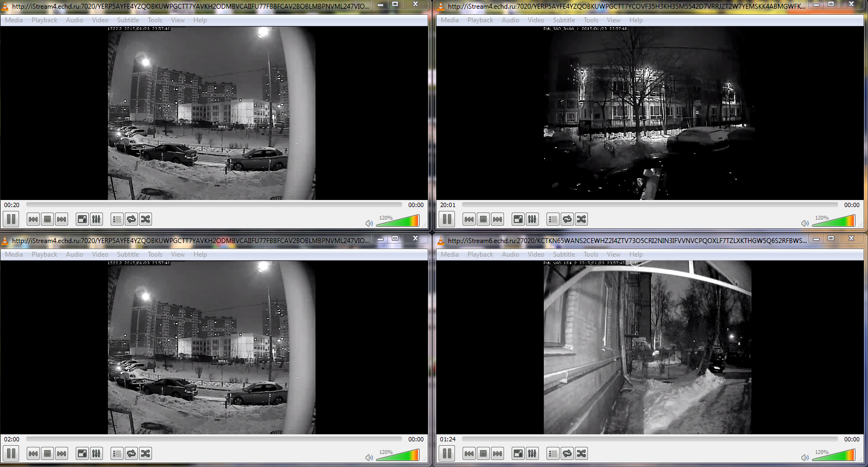
Task: Toggle loop mode in top-left VLC window
Action: [x=131, y=219]
